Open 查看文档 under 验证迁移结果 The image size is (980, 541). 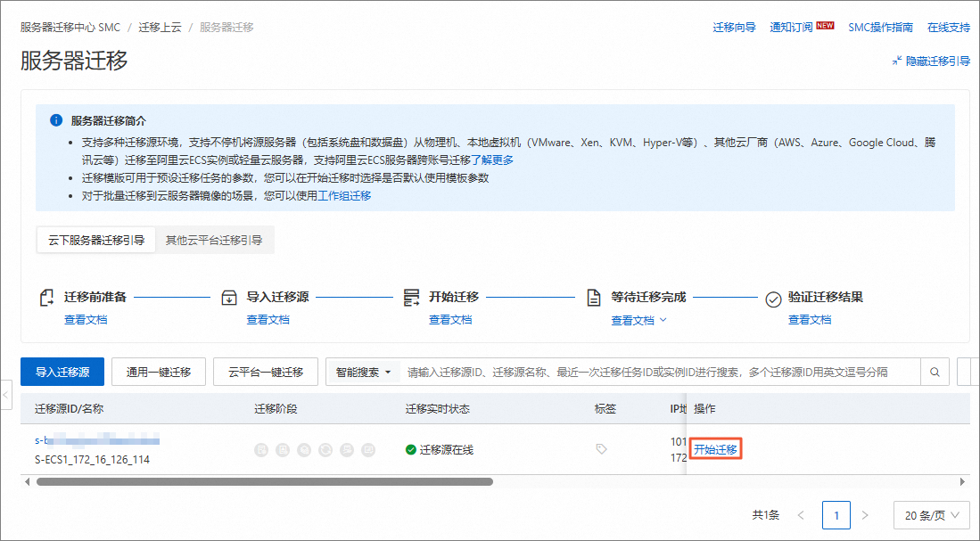coord(810,320)
